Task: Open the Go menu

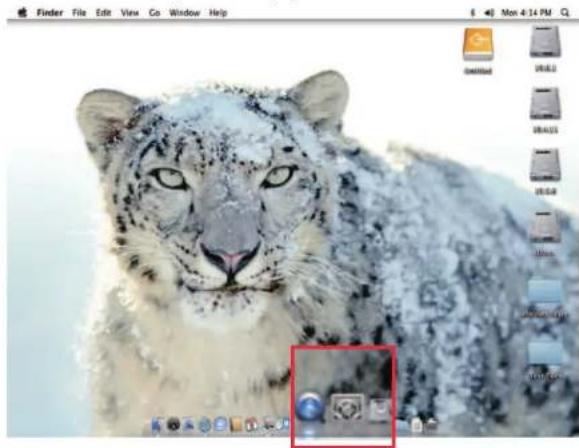Action: [x=154, y=13]
